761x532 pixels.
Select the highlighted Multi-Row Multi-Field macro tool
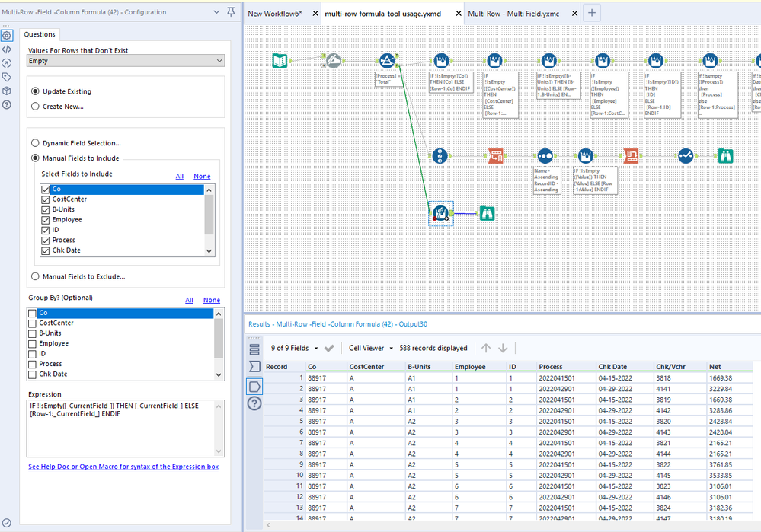pyautogui.click(x=441, y=213)
